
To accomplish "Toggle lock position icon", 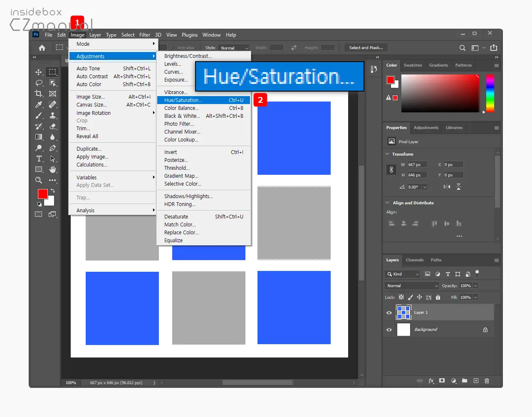I will (419, 297).
